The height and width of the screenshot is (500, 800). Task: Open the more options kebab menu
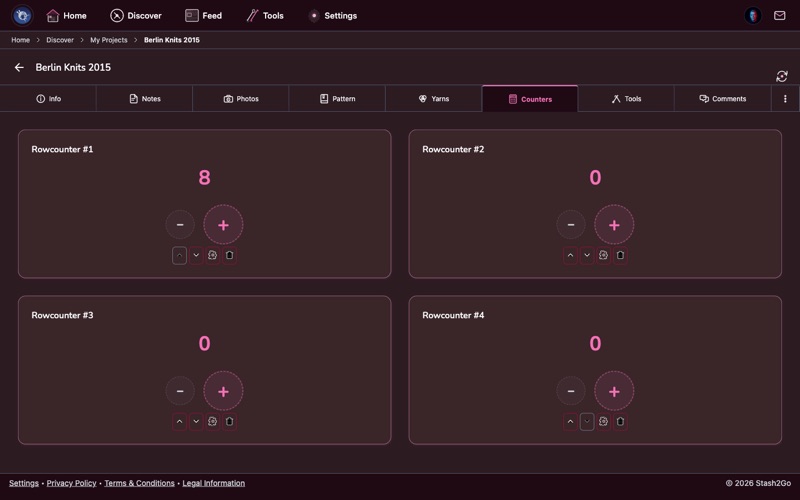tap(785, 98)
